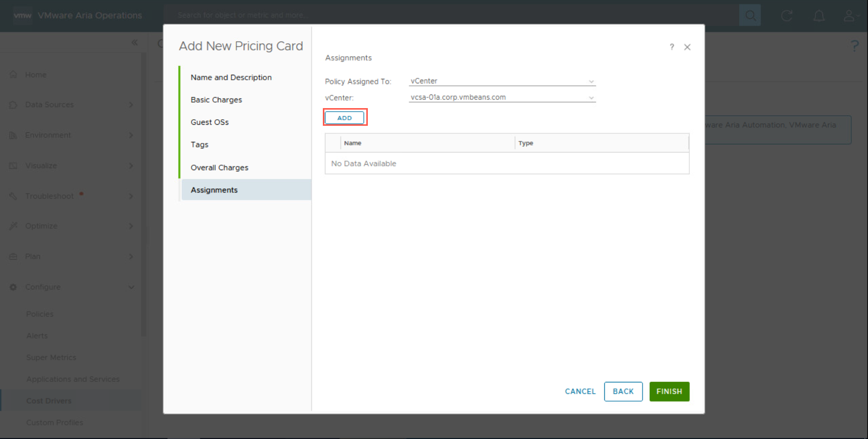Click the FINISH button

[669, 392]
